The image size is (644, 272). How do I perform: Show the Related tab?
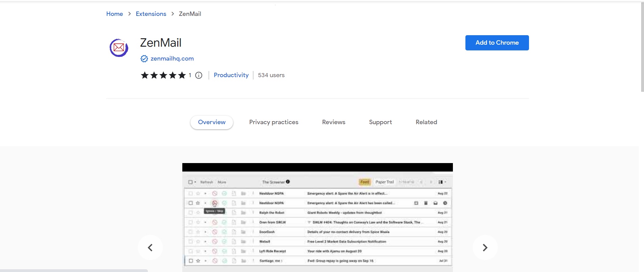coord(426,122)
